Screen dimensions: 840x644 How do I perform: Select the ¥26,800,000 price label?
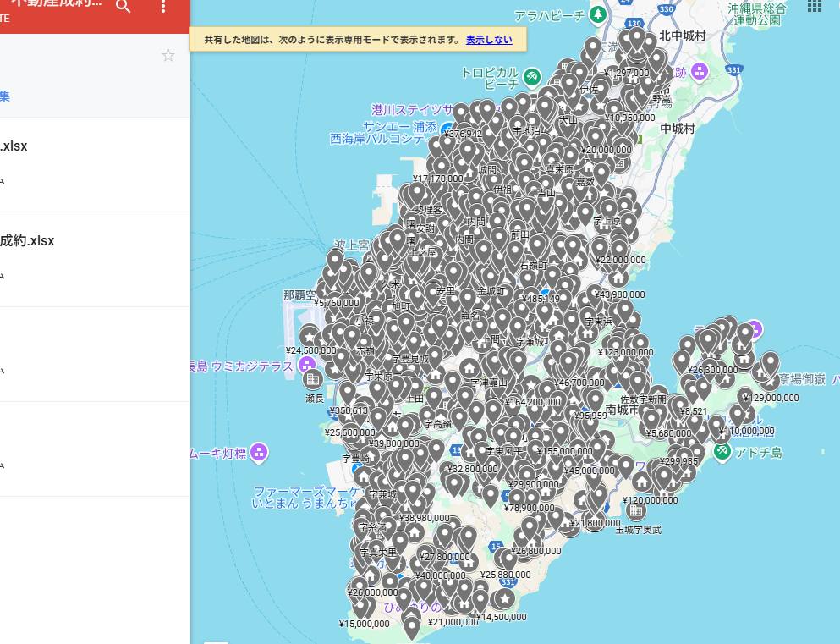tap(536, 551)
